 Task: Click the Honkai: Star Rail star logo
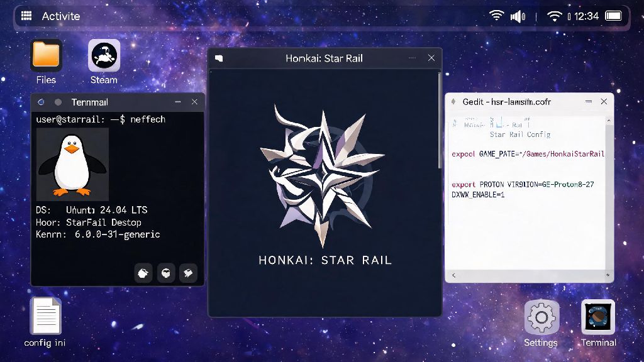tap(323, 177)
